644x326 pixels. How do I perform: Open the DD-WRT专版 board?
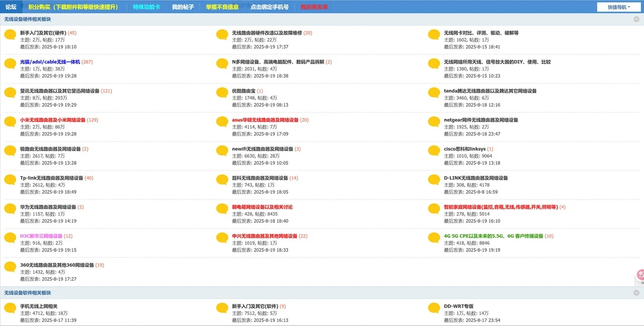pos(458,306)
